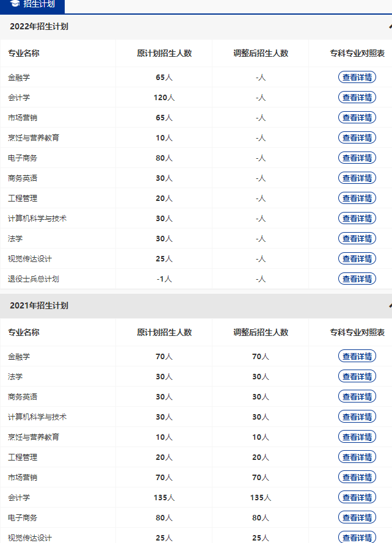Select 2022 会计学 major name
The image size is (392, 543).
[x=19, y=98]
